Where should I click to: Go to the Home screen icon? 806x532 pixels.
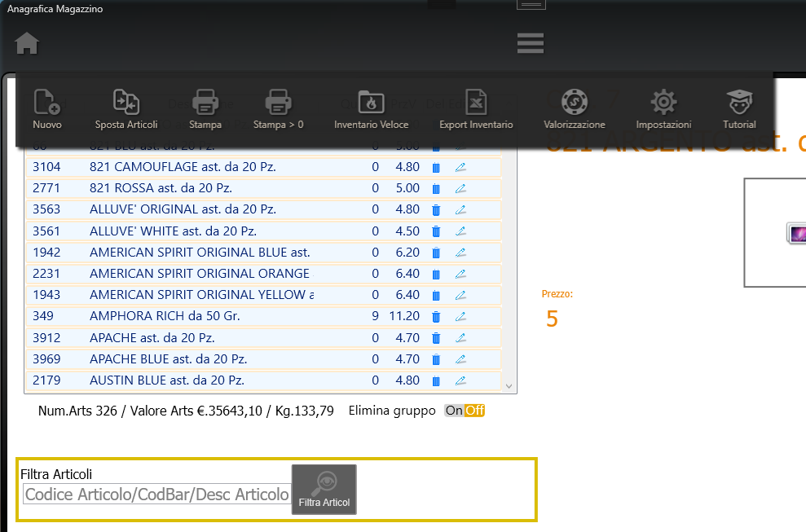pyautogui.click(x=27, y=43)
